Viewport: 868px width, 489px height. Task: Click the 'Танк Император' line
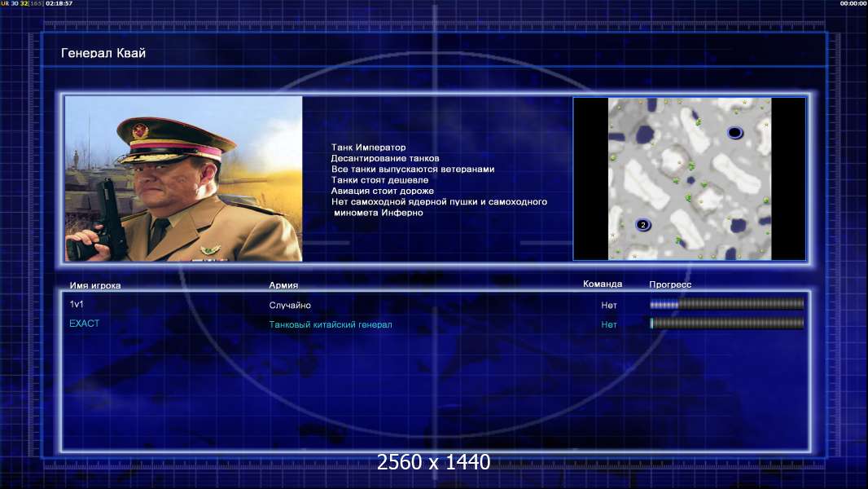tap(369, 148)
